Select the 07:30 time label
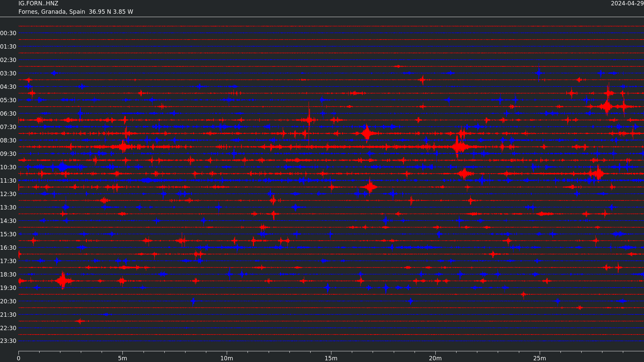This screenshot has height=362, width=644. tap(8, 127)
